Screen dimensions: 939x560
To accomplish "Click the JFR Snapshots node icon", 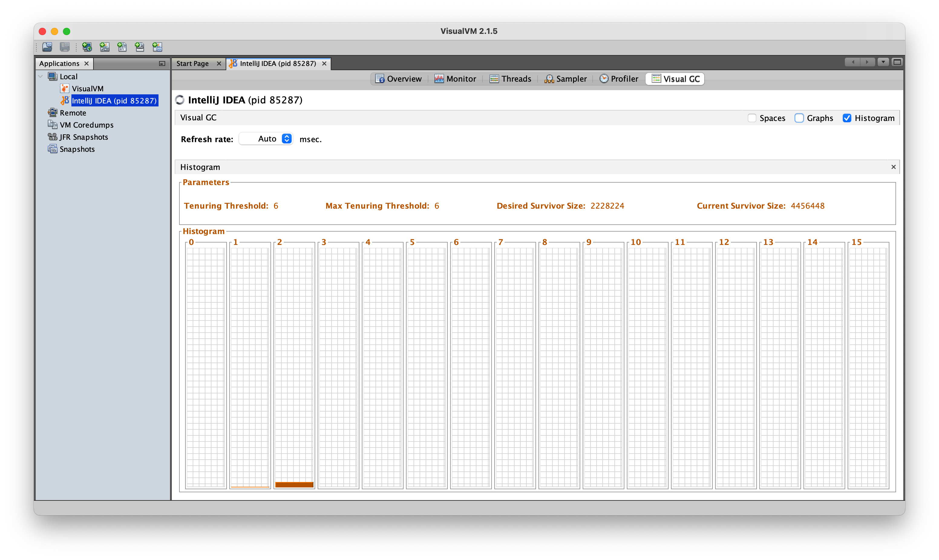I will 52,137.
